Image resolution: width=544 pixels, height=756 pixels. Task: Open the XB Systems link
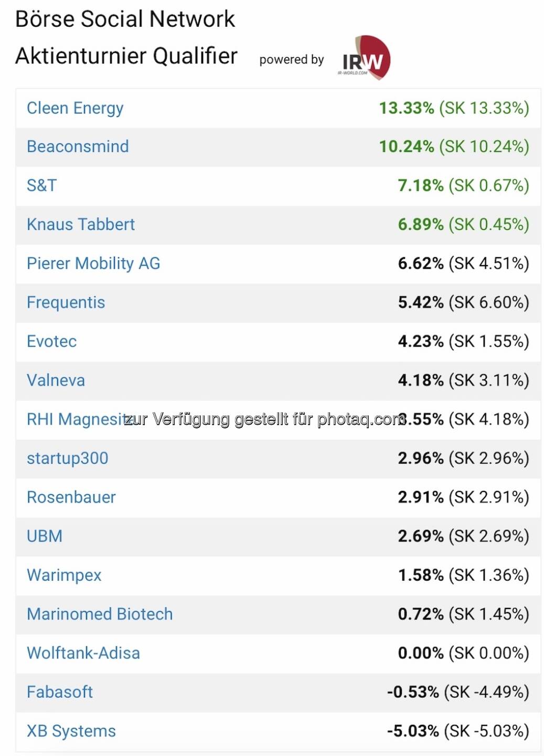[71, 731]
